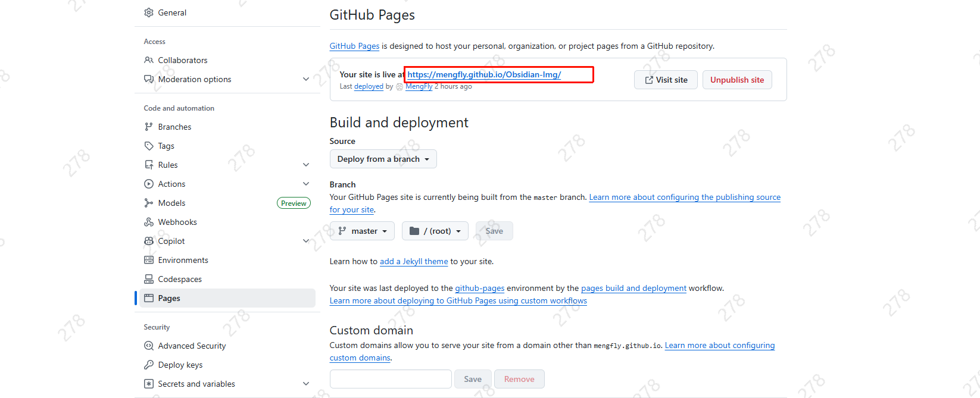Click the custom domain text field
Viewport: 980px width, 398px height.
pyautogui.click(x=391, y=379)
